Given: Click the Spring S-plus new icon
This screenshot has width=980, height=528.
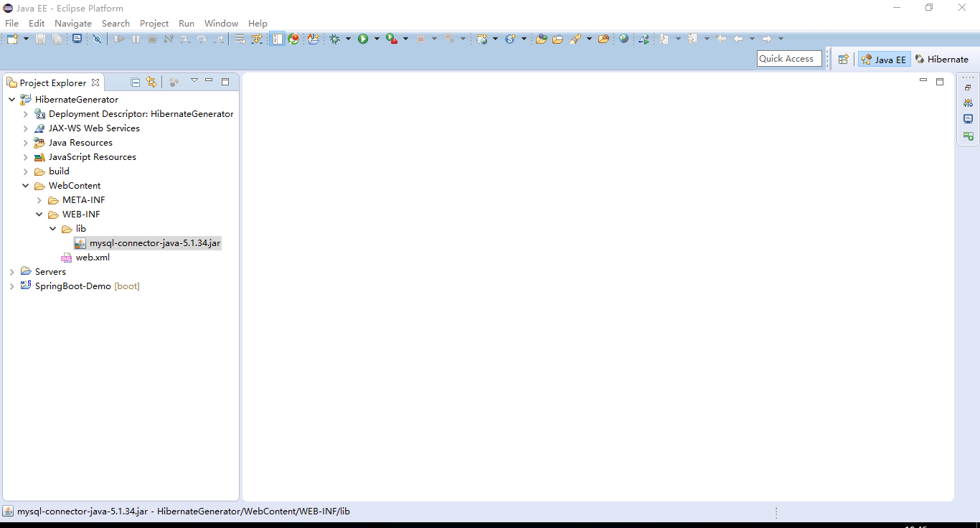Looking at the screenshot, I should pos(511,39).
